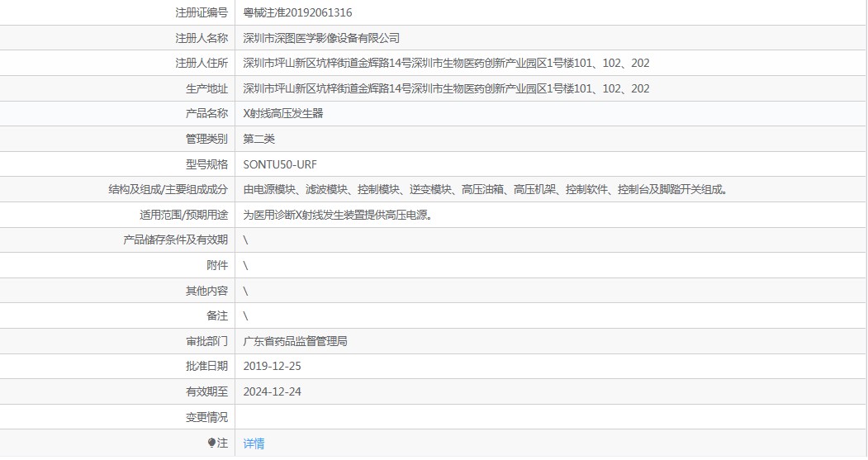The height and width of the screenshot is (460, 868).
Task: Click the 注册证编号 row label
Action: click(x=202, y=12)
